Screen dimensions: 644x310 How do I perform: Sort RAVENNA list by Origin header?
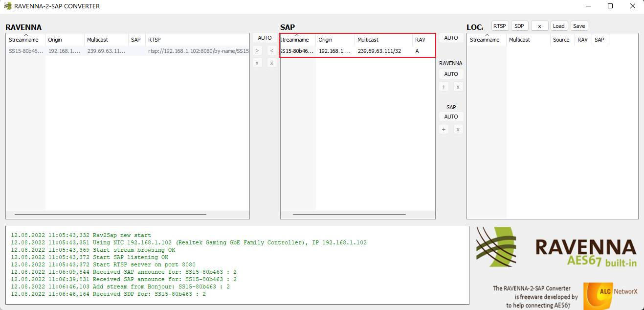65,40
